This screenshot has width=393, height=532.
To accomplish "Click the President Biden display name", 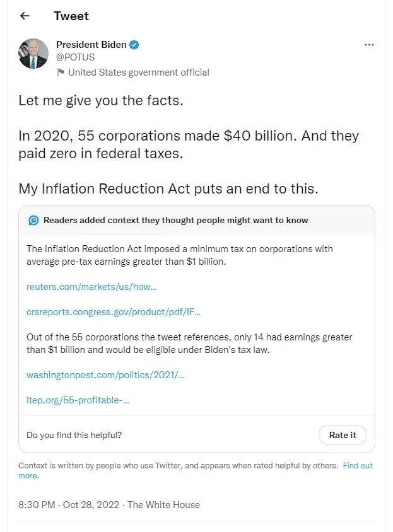I will [x=91, y=45].
